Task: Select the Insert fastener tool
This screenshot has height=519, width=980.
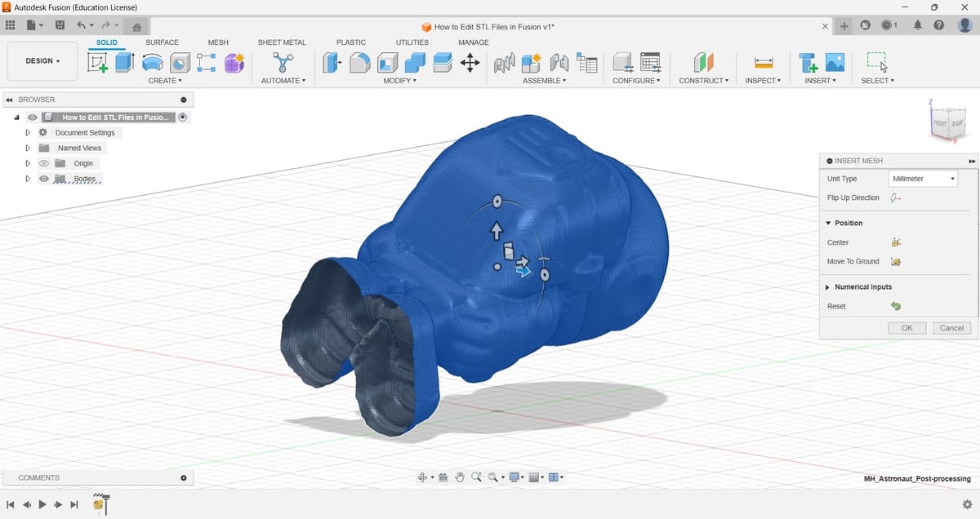Action: coord(808,63)
